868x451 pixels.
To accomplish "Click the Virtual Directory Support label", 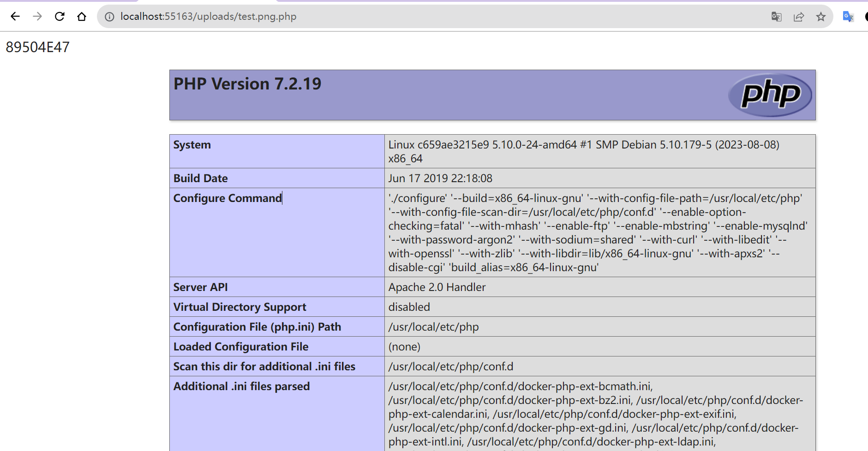I will tap(239, 307).
